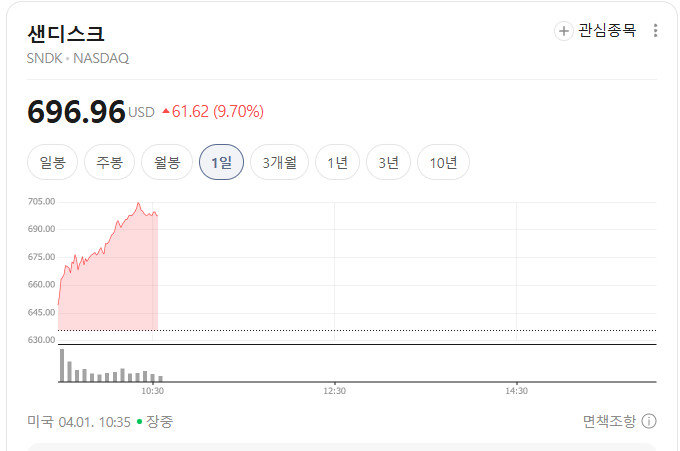The width and height of the screenshot is (680, 451).
Task: Click the green 장중 market status dot
Action: [x=139, y=421]
